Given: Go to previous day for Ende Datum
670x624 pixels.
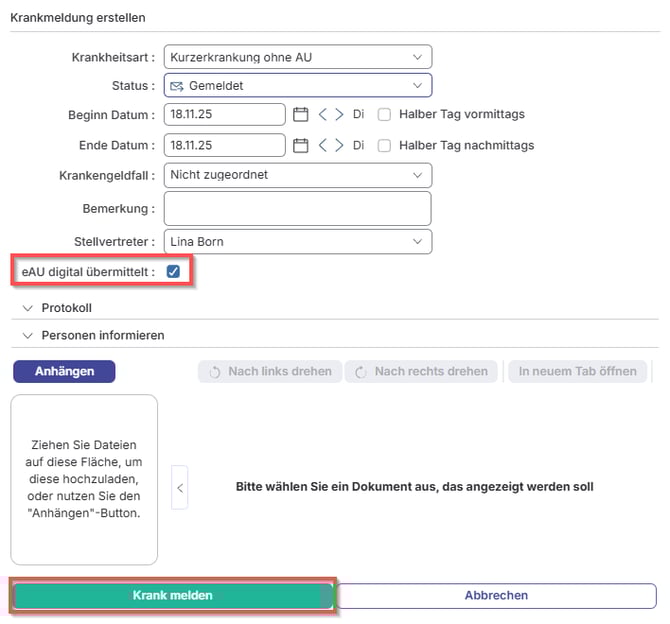Looking at the screenshot, I should coord(323,146).
